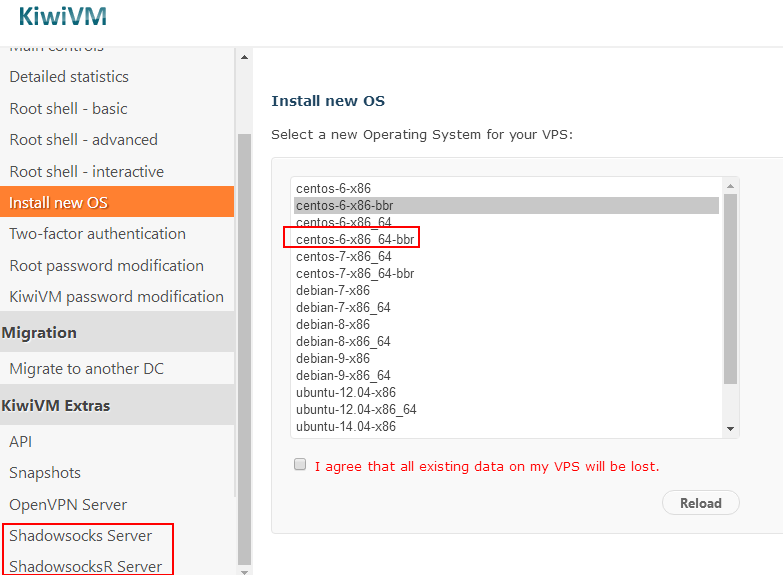This screenshot has height=575, width=783.
Task: Select centos-7-x86_64-bbr option
Action: (x=506, y=273)
